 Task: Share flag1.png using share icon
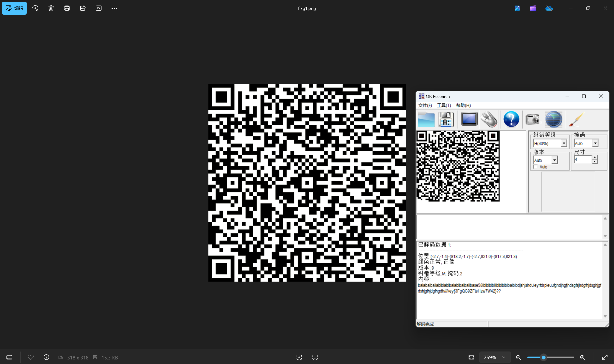83,8
